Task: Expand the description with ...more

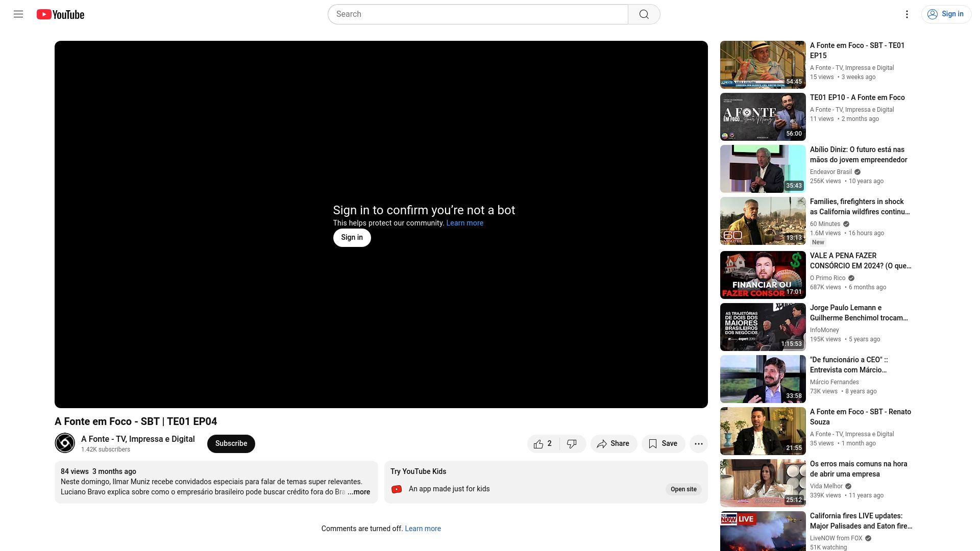Action: [x=359, y=492]
